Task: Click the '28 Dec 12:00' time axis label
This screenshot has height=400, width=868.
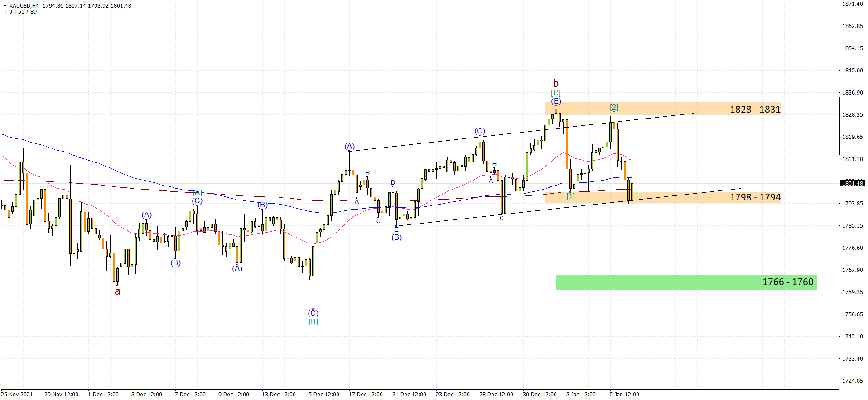Action: click(x=496, y=395)
